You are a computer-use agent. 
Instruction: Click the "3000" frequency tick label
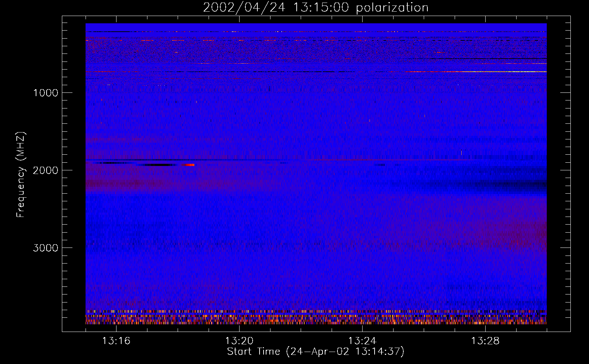point(46,248)
